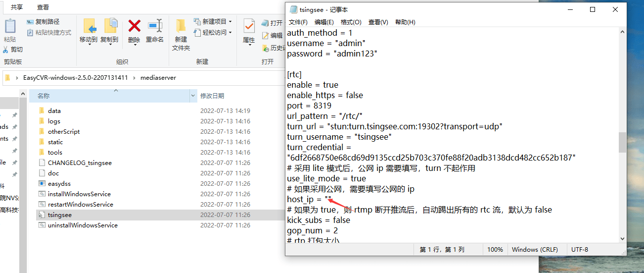
Task: Click the easydss file icon
Action: (x=42, y=184)
